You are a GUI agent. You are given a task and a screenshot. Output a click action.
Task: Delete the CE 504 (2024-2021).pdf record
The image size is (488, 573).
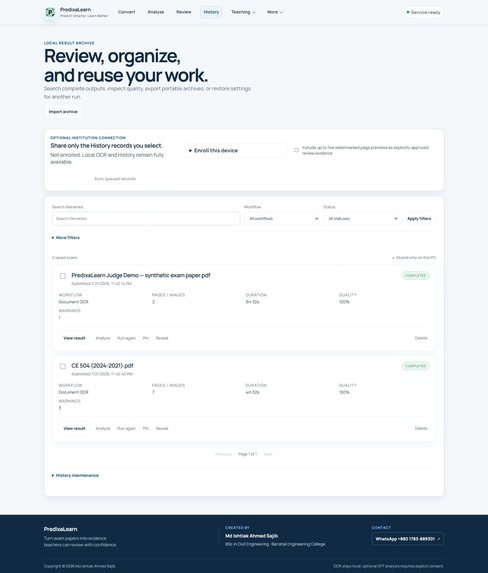pos(421,428)
